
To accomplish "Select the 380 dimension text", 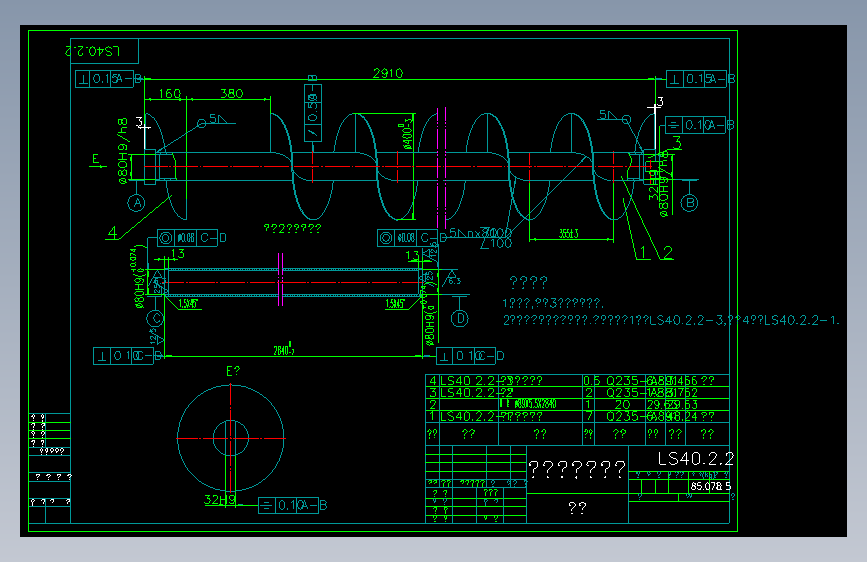I will [x=232, y=93].
